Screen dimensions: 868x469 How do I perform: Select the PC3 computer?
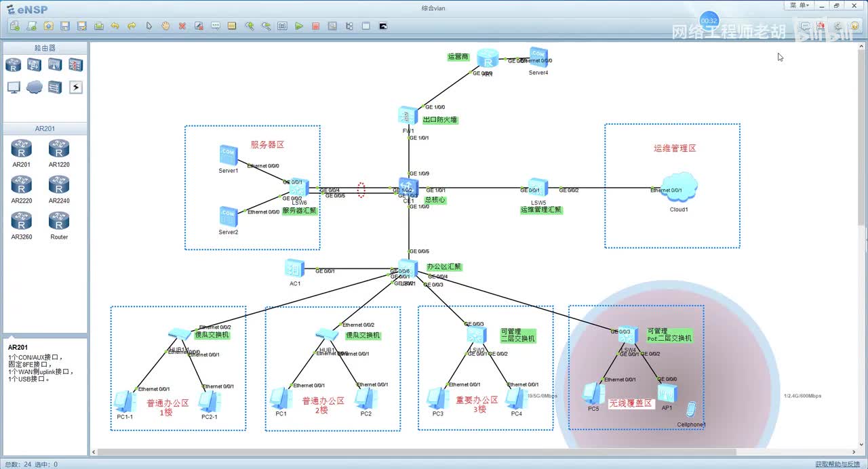point(437,399)
